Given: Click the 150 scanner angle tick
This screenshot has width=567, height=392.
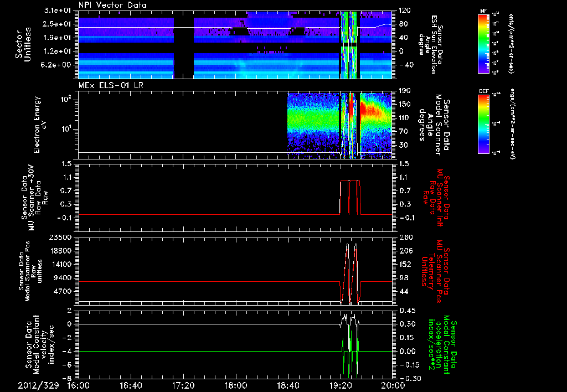Looking at the screenshot, I should 405,105.
